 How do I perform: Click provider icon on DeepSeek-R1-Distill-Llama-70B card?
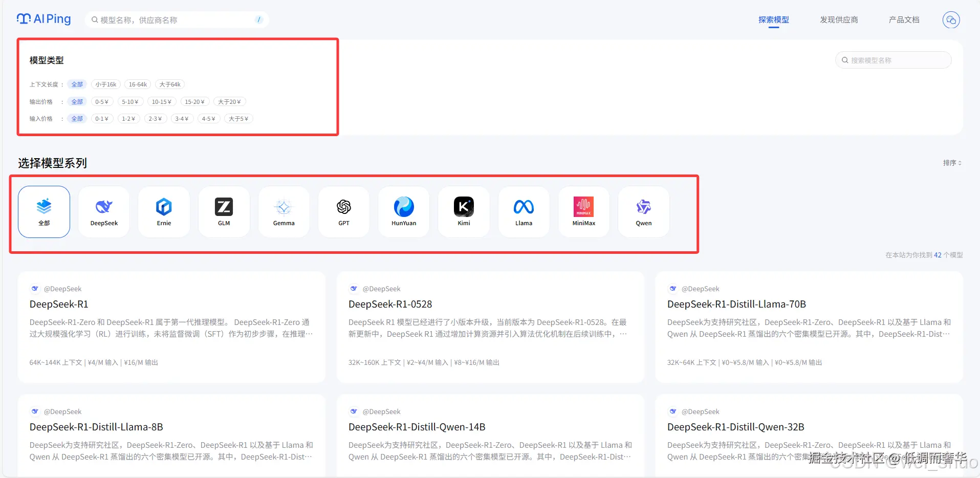[672, 289]
